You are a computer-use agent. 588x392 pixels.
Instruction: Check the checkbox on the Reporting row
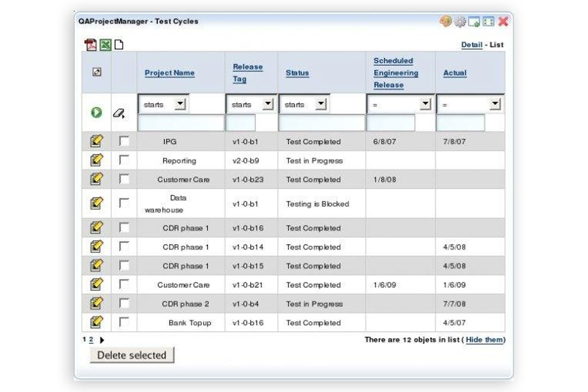[x=124, y=160]
